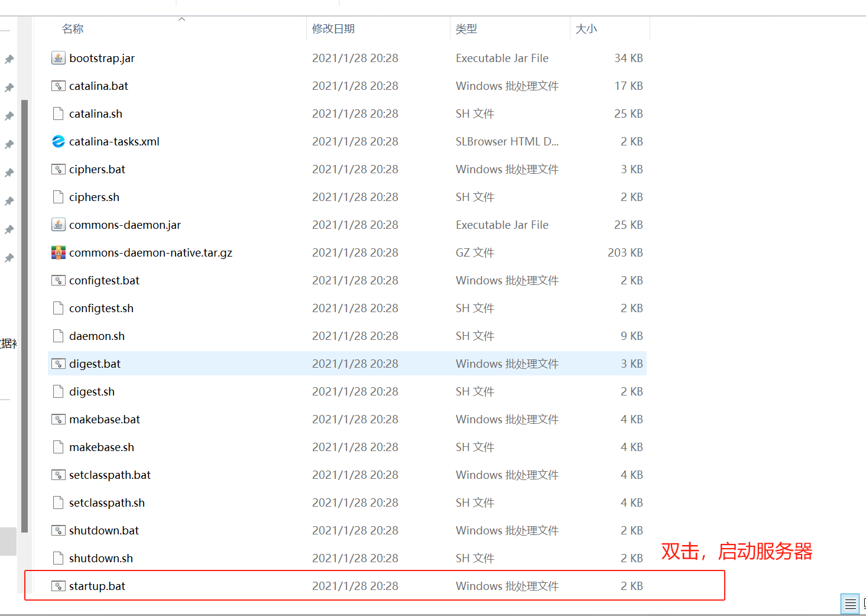This screenshot has height=616, width=866.
Task: Select the setclasspath.bat file name
Action: pos(109,475)
